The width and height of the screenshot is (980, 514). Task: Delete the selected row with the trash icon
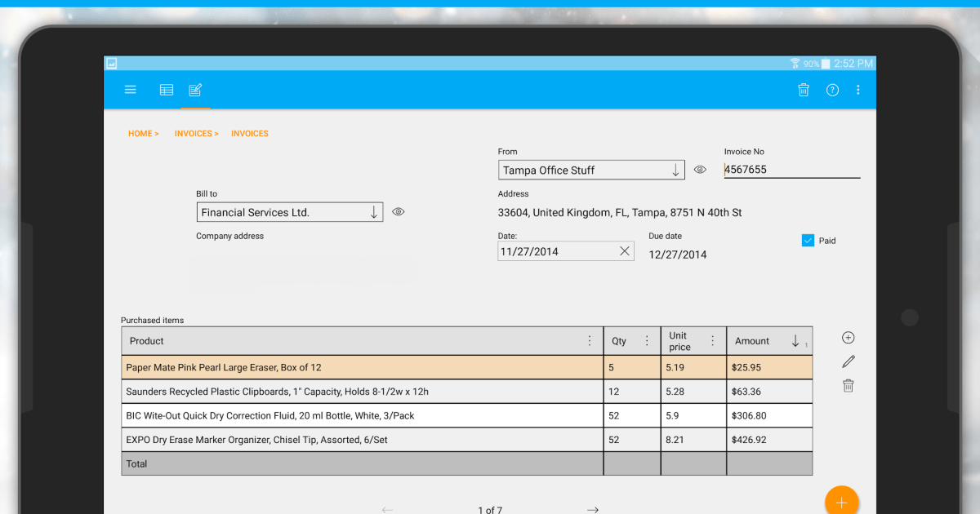coord(848,384)
